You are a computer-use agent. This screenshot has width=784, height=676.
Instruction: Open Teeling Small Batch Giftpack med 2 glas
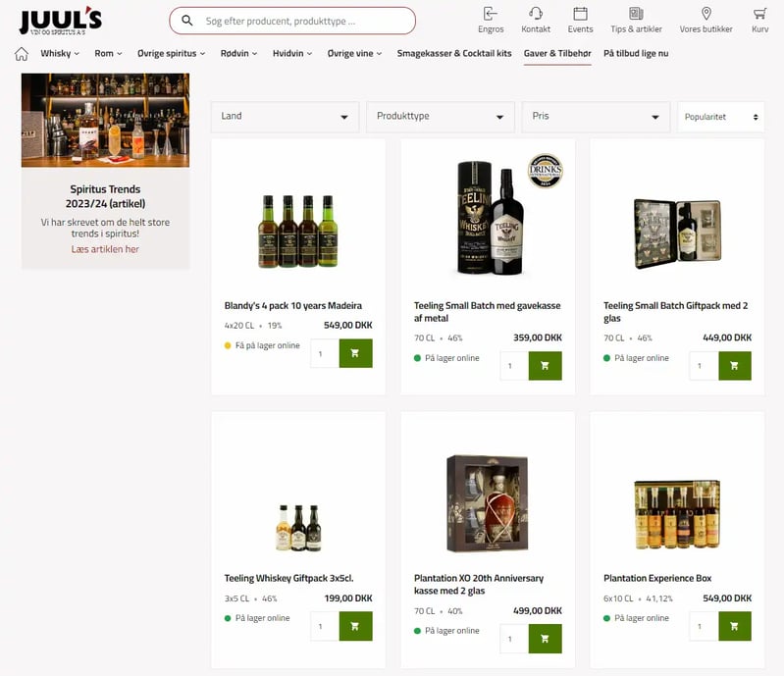coord(675,311)
